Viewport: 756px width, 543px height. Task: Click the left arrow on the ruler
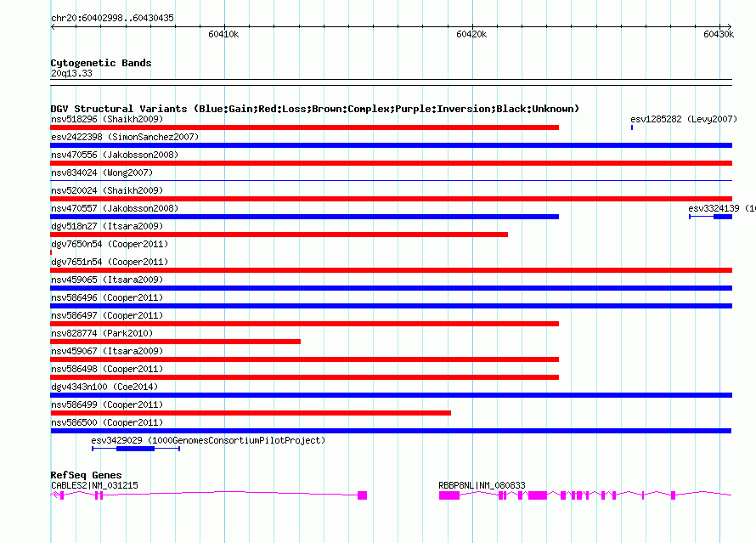tap(54, 26)
